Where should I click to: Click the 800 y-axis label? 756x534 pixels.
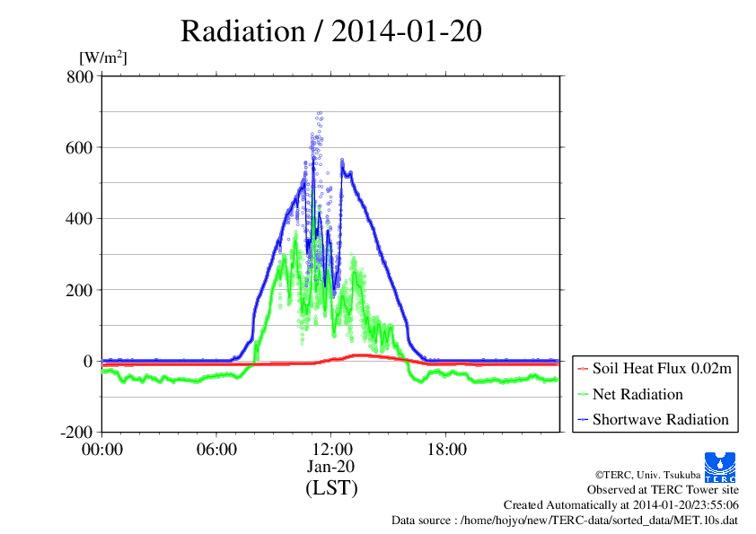click(x=80, y=76)
